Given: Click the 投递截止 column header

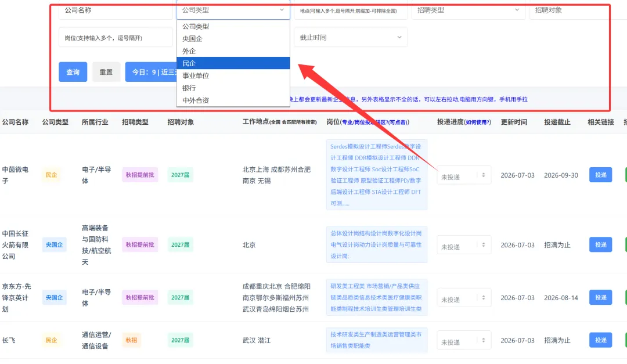Looking at the screenshot, I should [557, 122].
